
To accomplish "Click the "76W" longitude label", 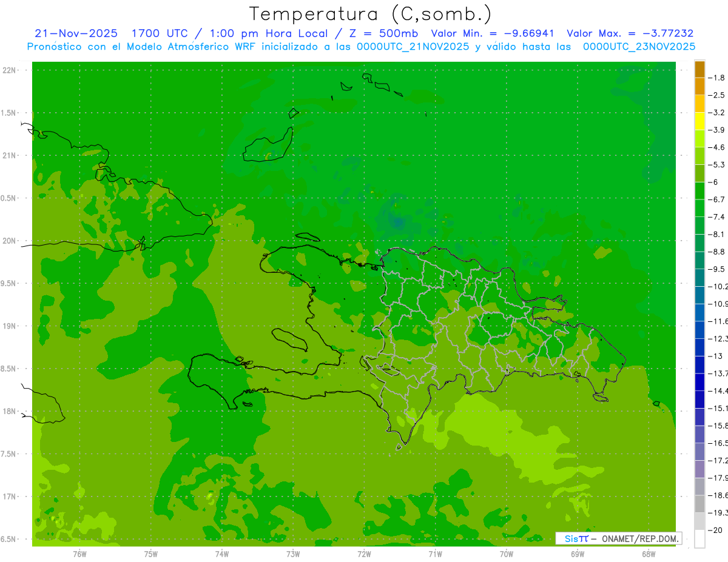I will click(x=79, y=554).
